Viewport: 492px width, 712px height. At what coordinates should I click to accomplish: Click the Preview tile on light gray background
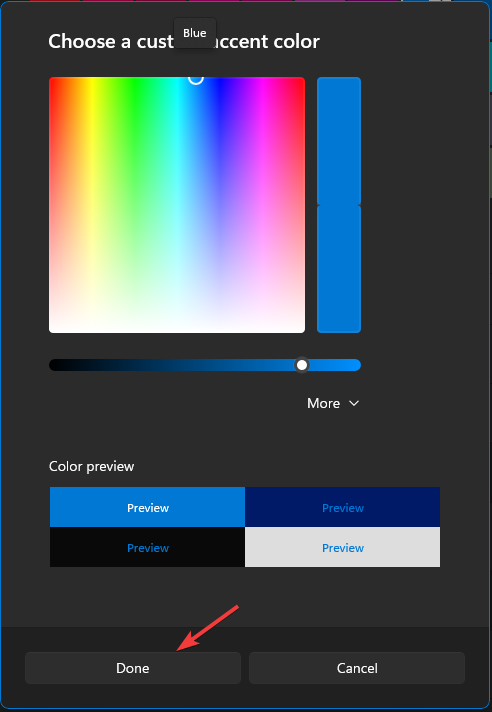click(343, 547)
